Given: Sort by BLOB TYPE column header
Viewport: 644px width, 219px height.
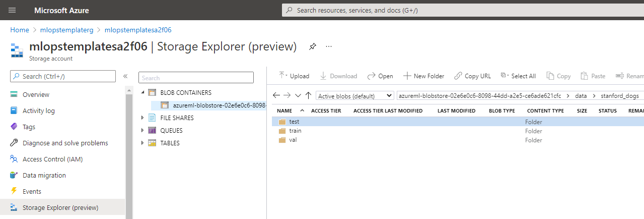Looking at the screenshot, I should pos(502,111).
